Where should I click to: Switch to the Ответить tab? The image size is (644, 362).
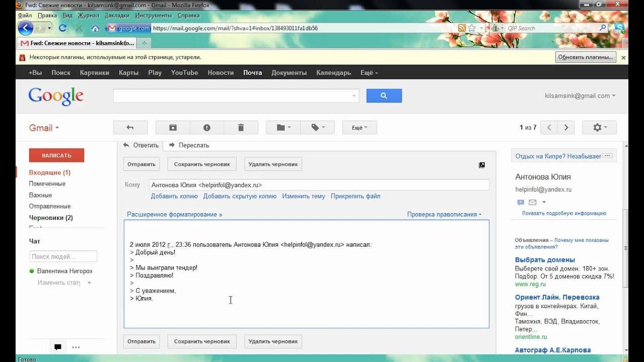(x=141, y=145)
